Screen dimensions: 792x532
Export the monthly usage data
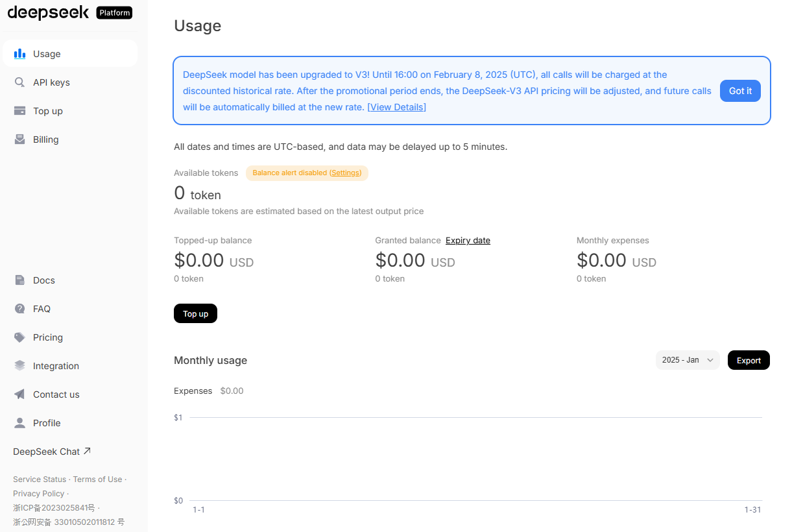(749, 361)
